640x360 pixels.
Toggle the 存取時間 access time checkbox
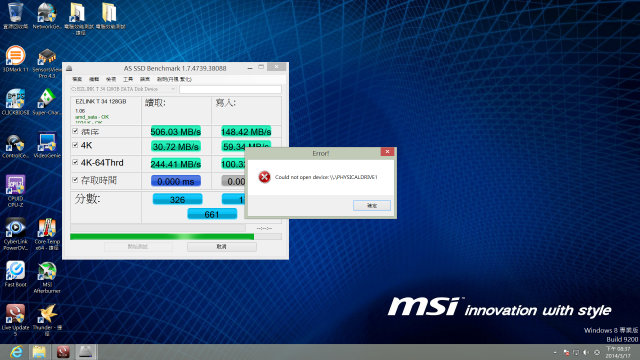click(75, 179)
